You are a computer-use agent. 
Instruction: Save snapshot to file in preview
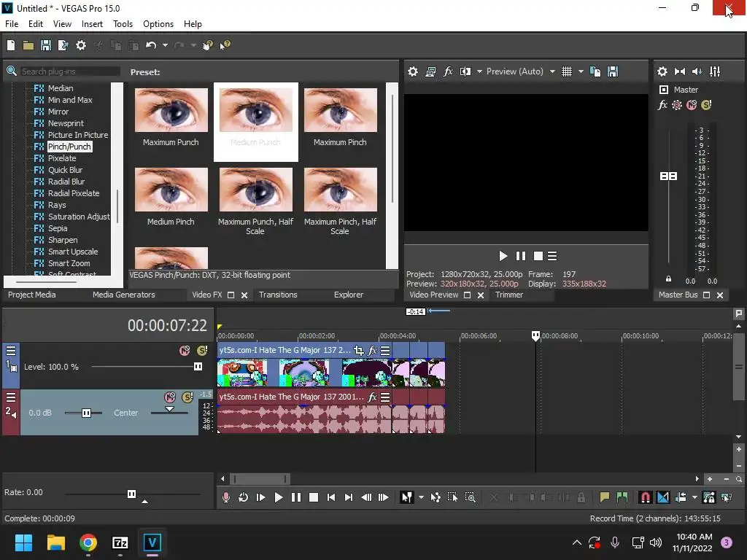tap(613, 71)
